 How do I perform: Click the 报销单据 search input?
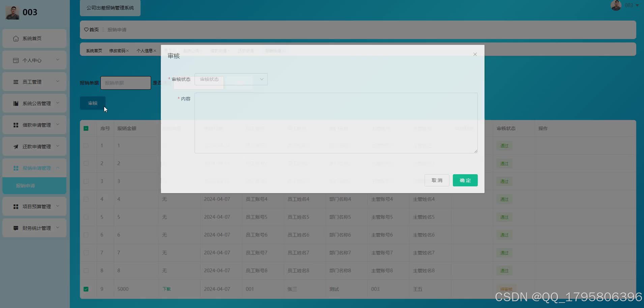click(x=126, y=83)
